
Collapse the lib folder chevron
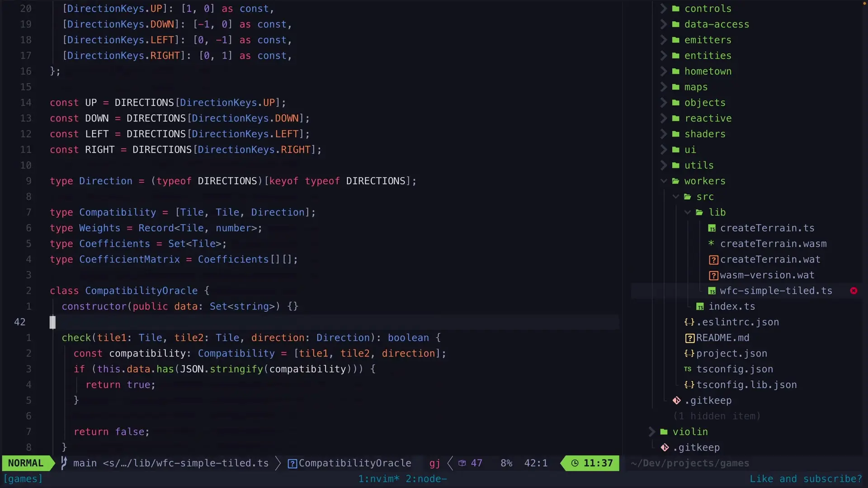pyautogui.click(x=687, y=212)
